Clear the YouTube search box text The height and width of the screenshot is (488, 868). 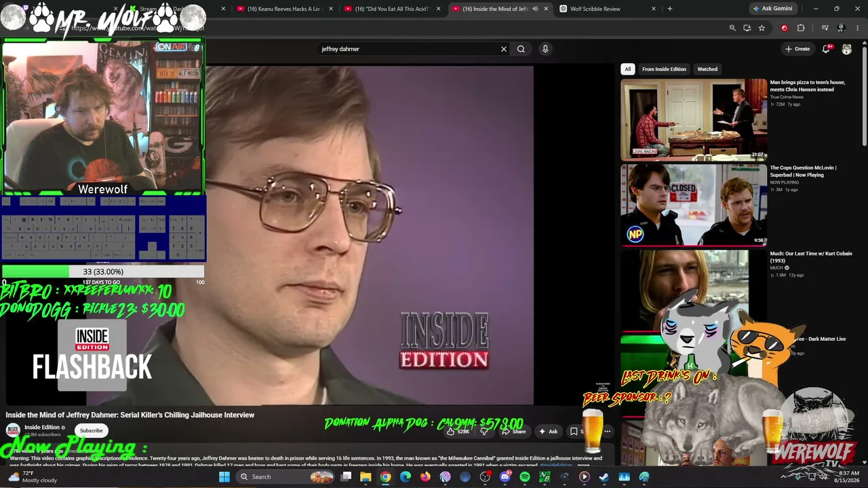(504, 49)
